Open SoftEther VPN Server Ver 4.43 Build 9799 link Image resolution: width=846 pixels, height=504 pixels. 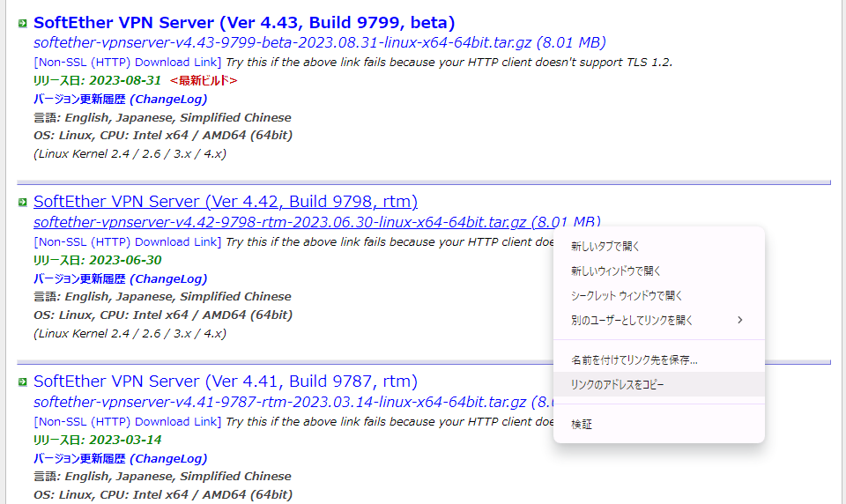pyautogui.click(x=244, y=23)
